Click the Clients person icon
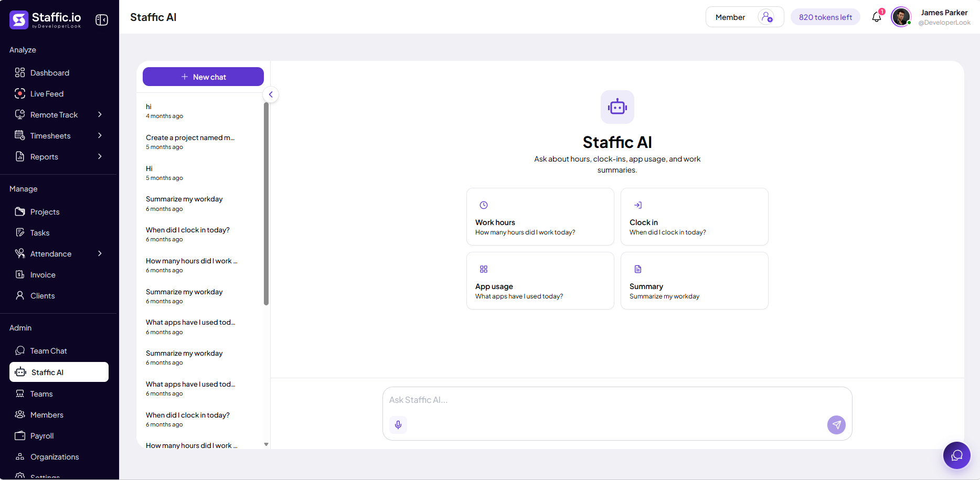Image resolution: width=980 pixels, height=480 pixels. click(20, 295)
